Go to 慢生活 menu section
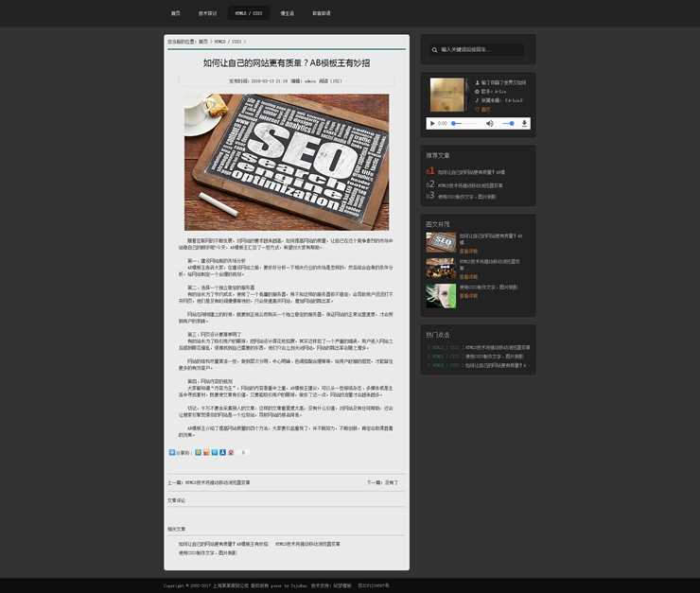 coord(287,14)
